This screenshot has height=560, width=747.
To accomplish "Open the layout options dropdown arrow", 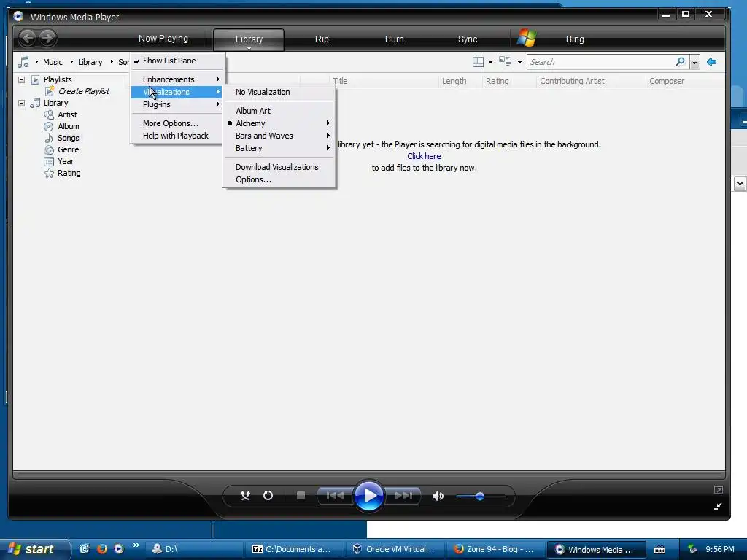I will tap(490, 63).
